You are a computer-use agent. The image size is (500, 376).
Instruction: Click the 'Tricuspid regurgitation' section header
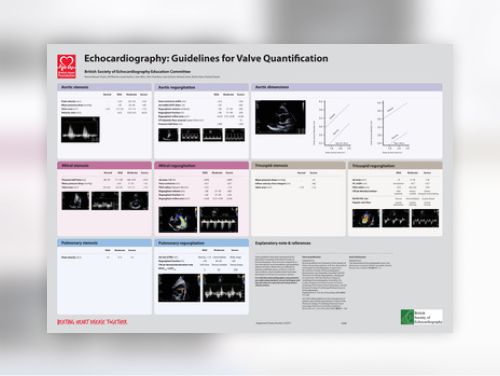[x=395, y=165]
